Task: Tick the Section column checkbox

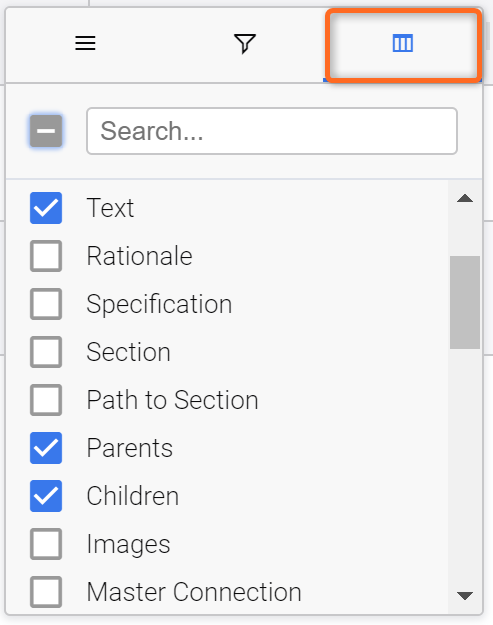Action: [x=46, y=352]
